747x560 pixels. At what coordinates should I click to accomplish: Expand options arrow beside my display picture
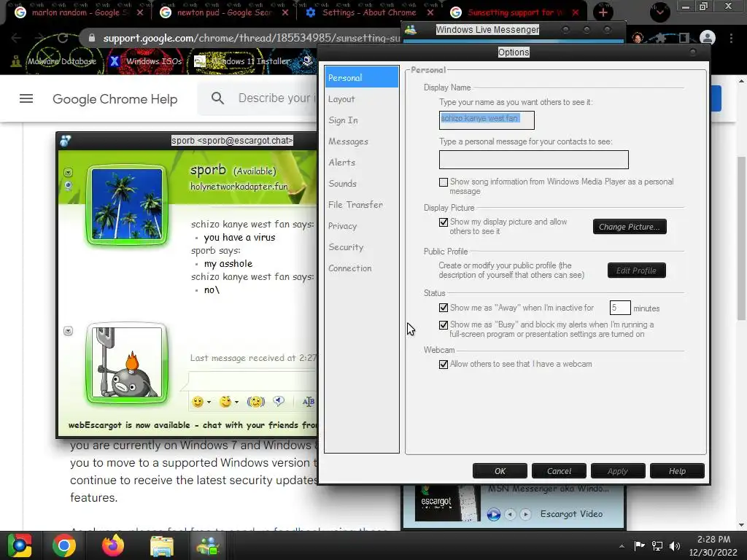(68, 330)
